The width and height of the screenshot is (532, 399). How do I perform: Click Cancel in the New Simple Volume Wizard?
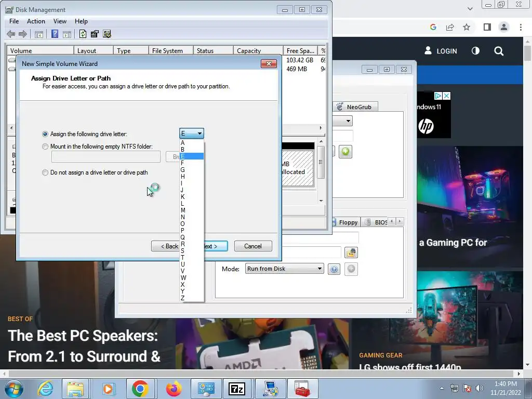click(x=253, y=246)
